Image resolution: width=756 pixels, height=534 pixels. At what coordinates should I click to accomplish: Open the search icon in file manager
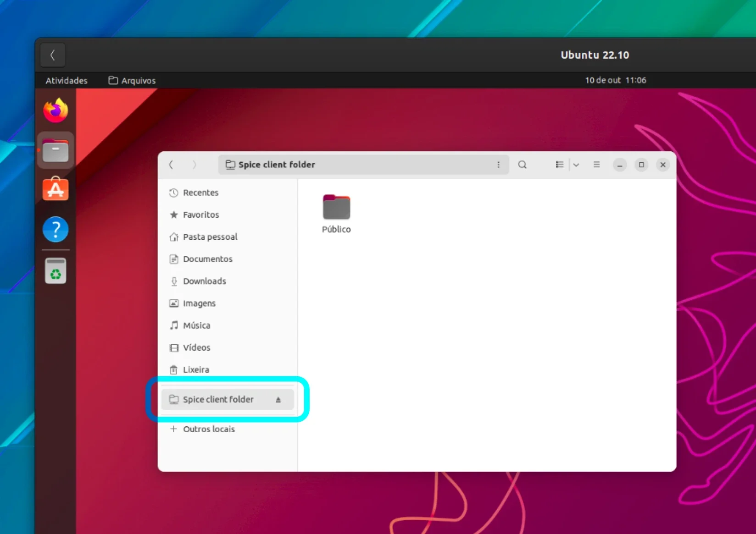pos(522,165)
